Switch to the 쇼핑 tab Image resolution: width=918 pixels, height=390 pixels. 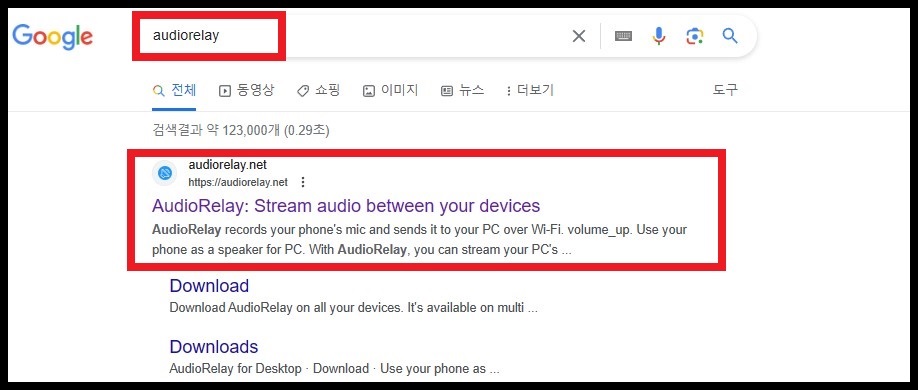[x=318, y=91]
